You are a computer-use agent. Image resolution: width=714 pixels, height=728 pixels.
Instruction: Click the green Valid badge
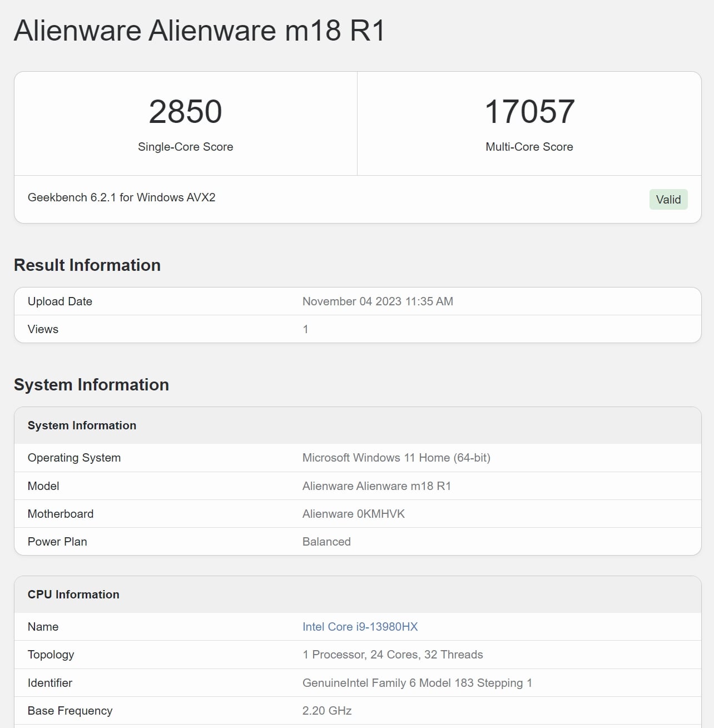(668, 200)
